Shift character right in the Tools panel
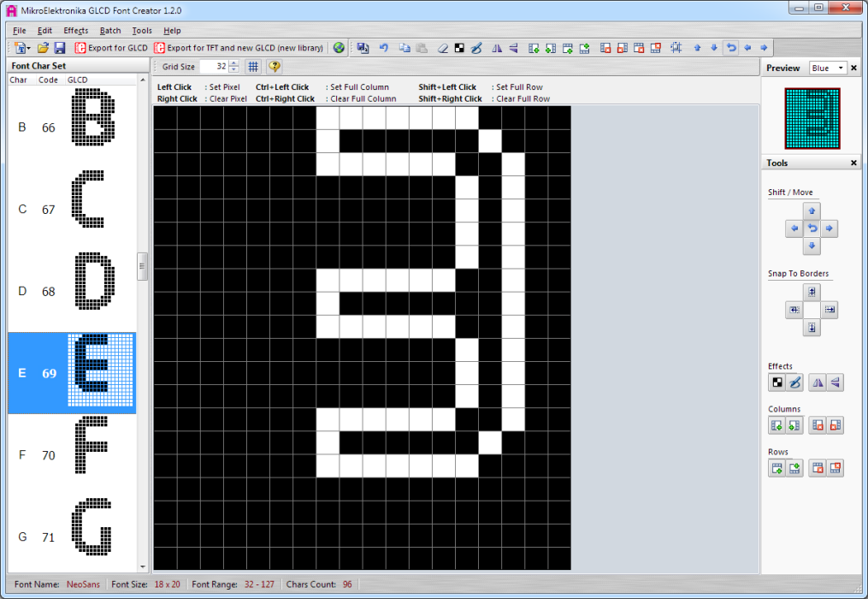Screen dimensions: 868x599 tap(830, 228)
